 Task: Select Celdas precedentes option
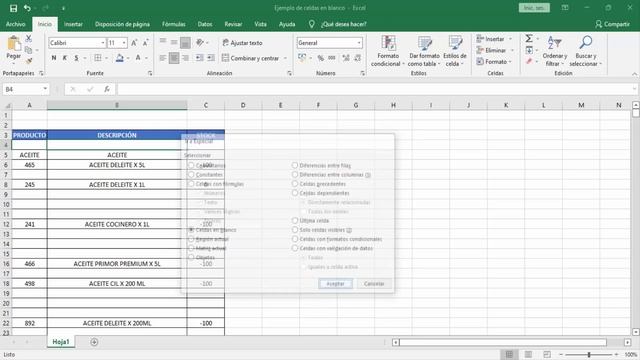319,184
